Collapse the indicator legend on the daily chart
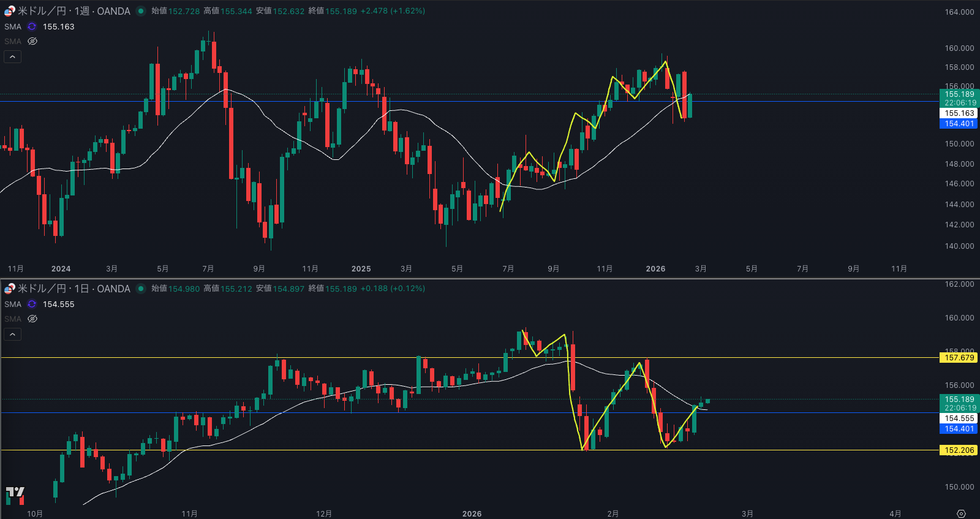Viewport: 980px width, 519px height. coord(13,335)
